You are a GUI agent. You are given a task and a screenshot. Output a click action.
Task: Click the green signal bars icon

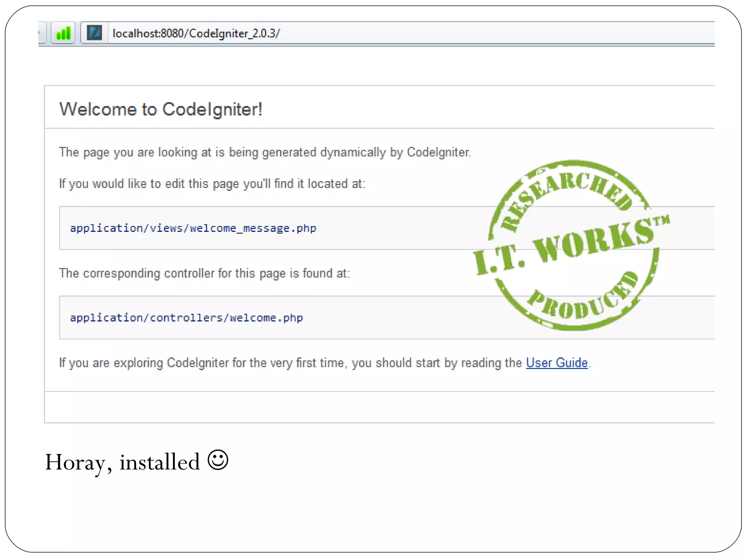[63, 33]
